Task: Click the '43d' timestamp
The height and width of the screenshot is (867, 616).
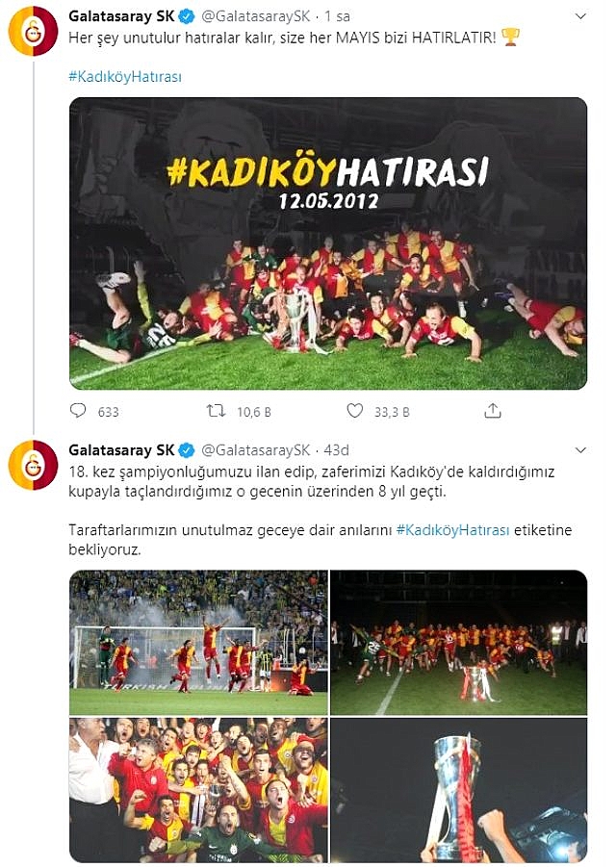Action: coord(336,450)
